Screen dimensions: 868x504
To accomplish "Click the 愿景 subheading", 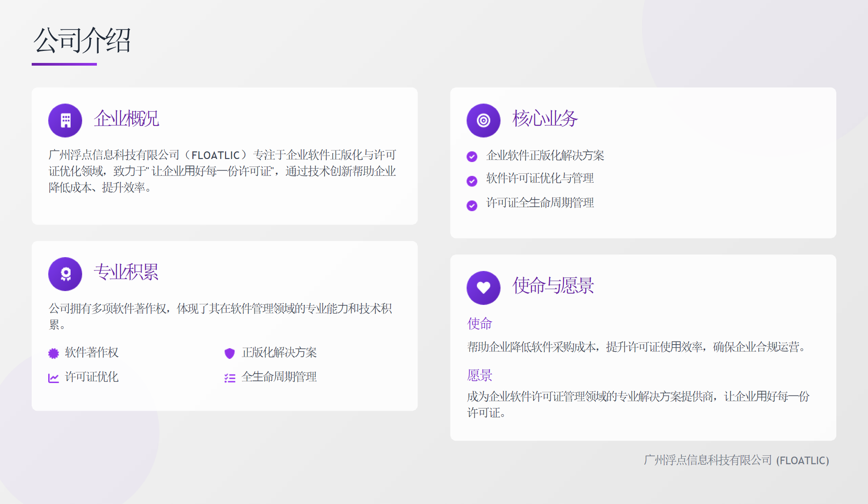I will coord(480,375).
